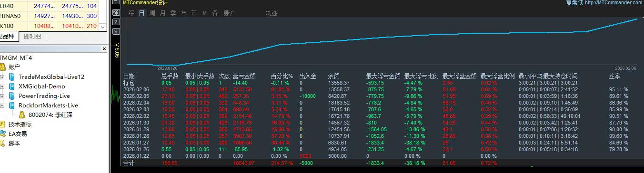
Task: Click the 胜率 column header
Action: [615, 76]
